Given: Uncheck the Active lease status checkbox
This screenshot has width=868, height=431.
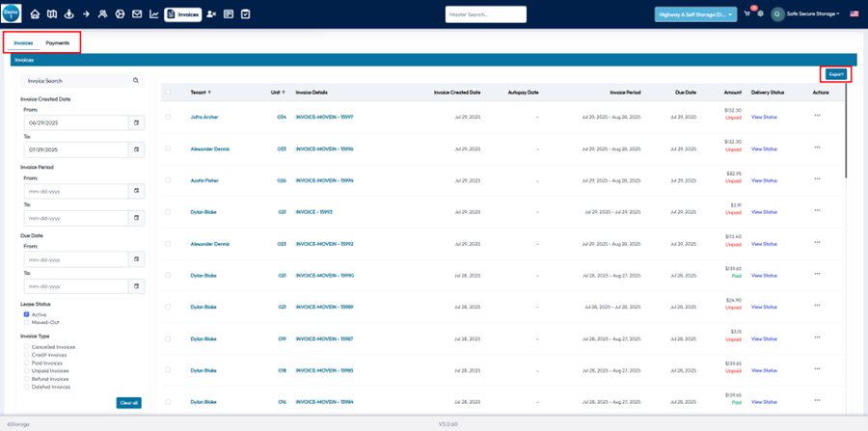Looking at the screenshot, I should (26, 314).
